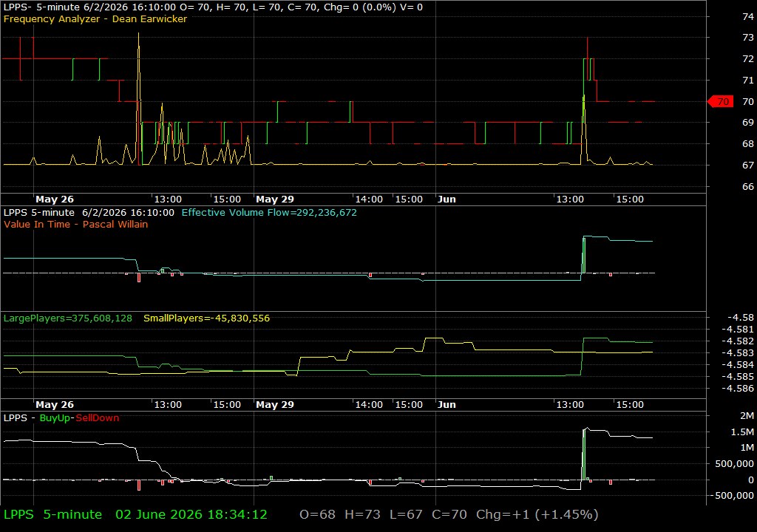Click the -4.583 scale value
Image resolution: width=757 pixels, height=532 pixels.
(x=737, y=353)
